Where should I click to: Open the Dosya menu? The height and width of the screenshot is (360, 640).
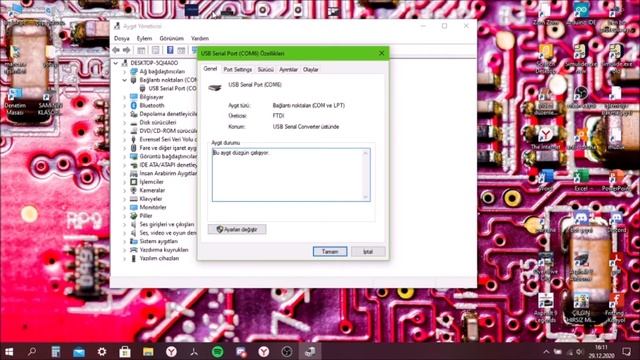(122, 38)
